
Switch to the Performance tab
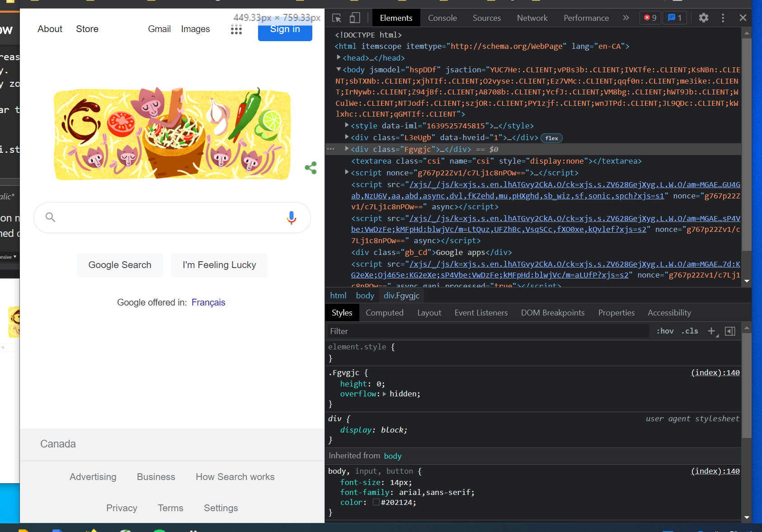[x=586, y=18]
